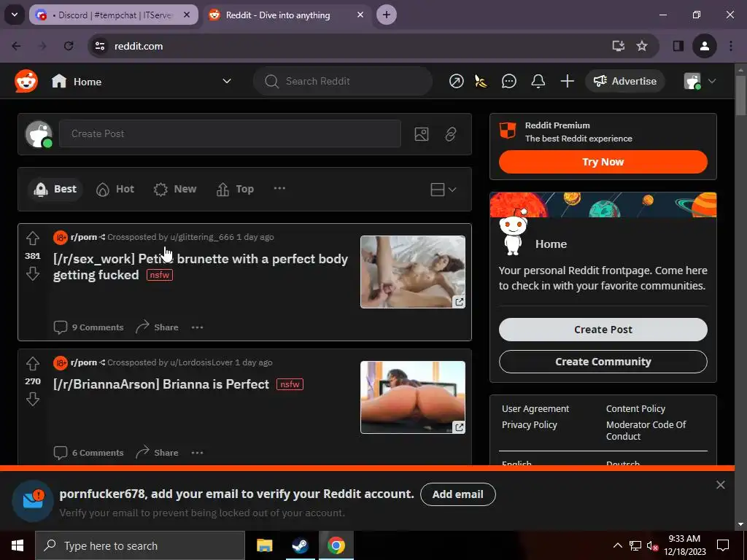Open File Explorer from taskbar

pos(264,545)
